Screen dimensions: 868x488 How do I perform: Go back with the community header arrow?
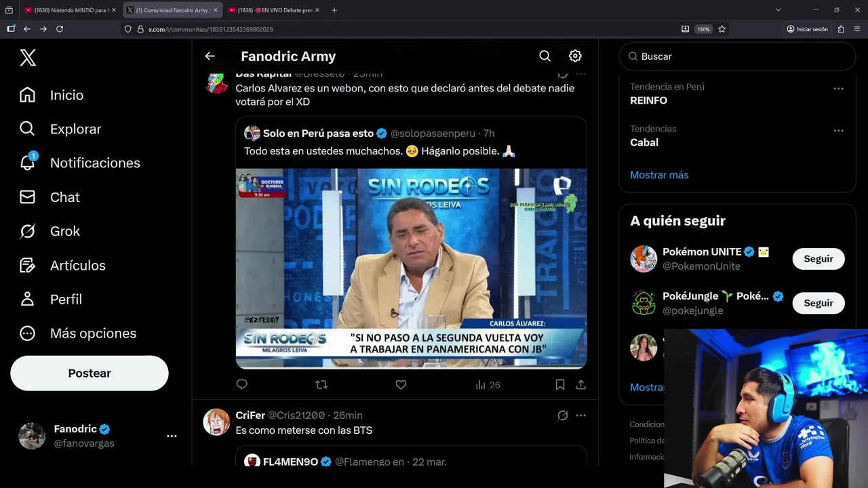pyautogui.click(x=210, y=56)
